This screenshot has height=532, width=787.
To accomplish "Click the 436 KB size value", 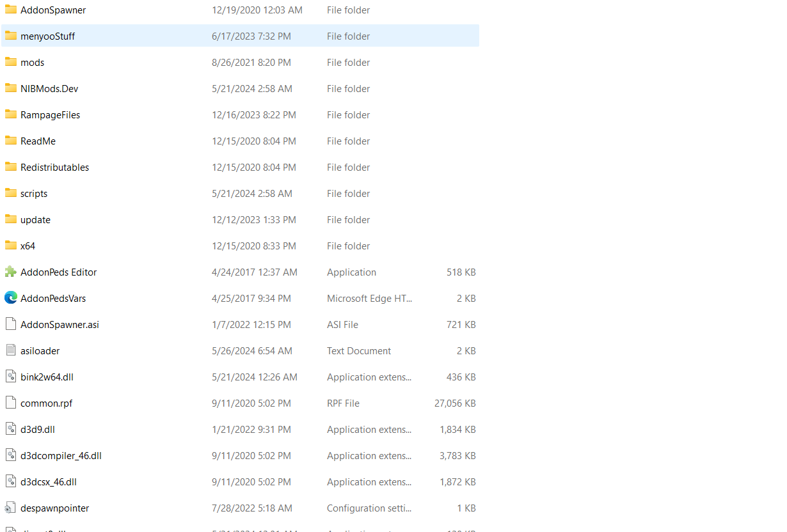I will (x=461, y=377).
